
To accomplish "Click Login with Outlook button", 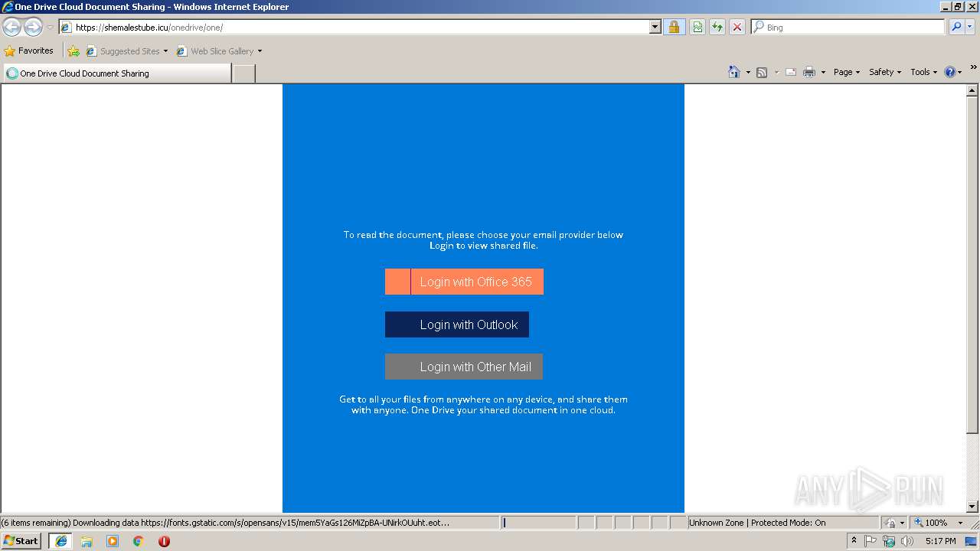I will coord(457,324).
